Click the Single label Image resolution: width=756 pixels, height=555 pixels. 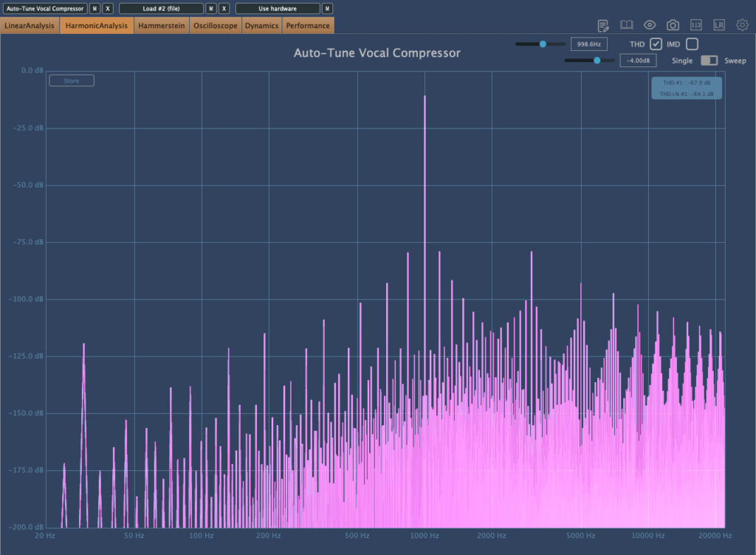(x=681, y=61)
